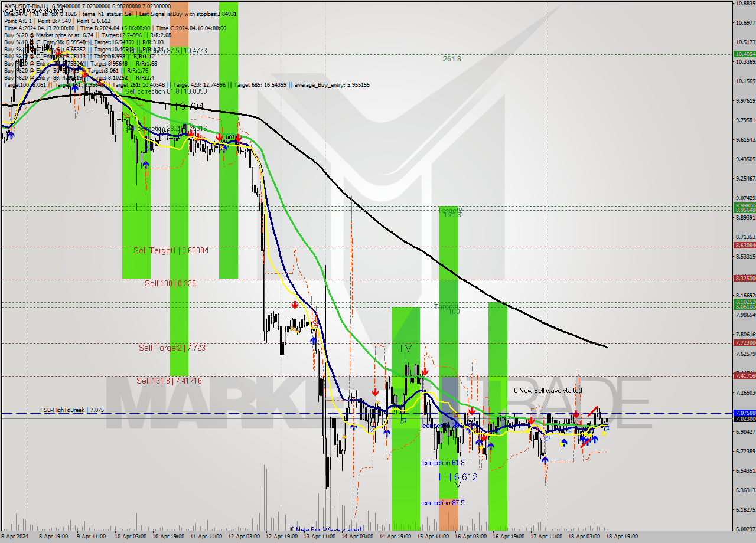Click the '0 New Sell wave started' label
Screen dimensions: 756x543
tap(548, 391)
